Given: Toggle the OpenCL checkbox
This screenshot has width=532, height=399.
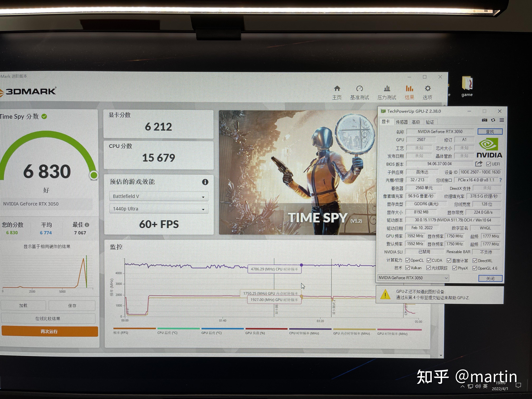Looking at the screenshot, I should (x=408, y=260).
